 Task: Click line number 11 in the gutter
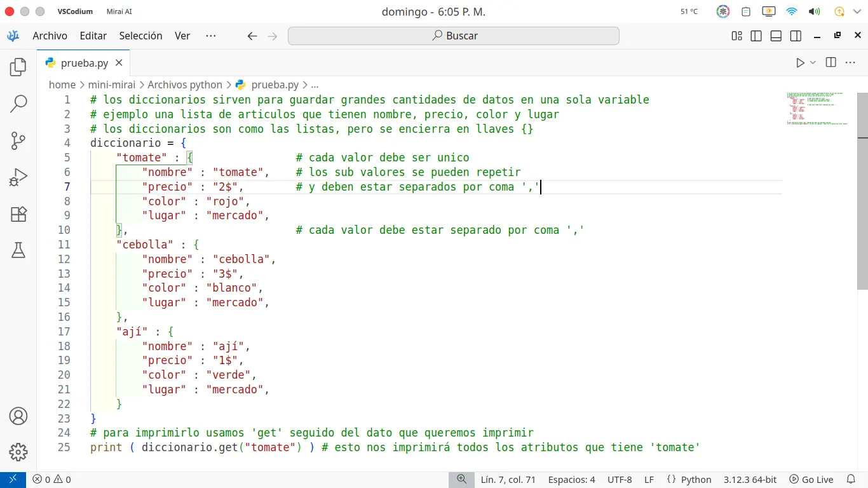(64, 245)
